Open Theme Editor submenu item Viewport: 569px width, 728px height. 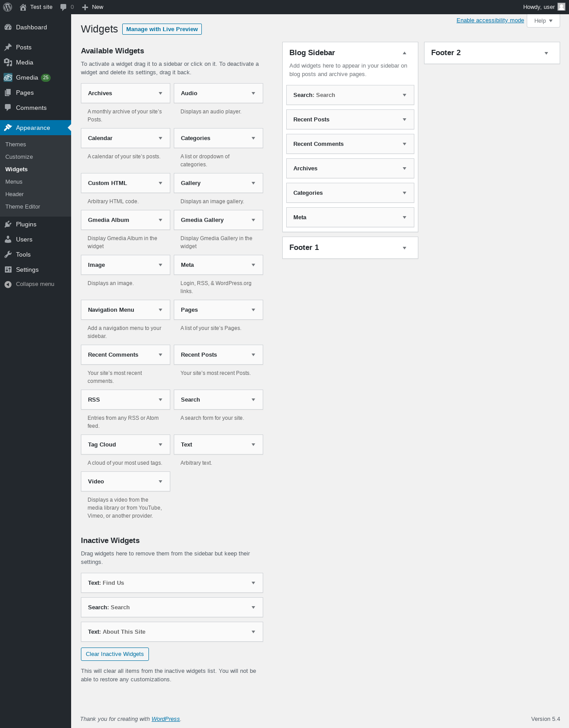click(x=23, y=207)
